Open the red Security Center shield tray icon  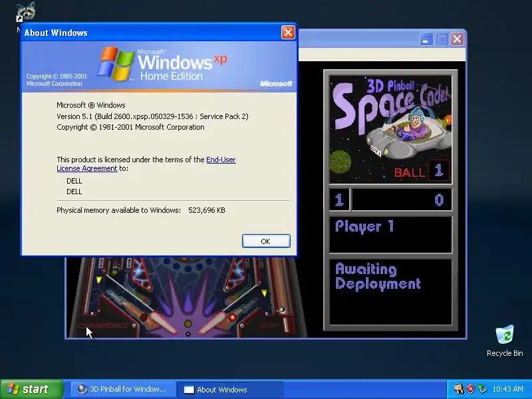470,389
